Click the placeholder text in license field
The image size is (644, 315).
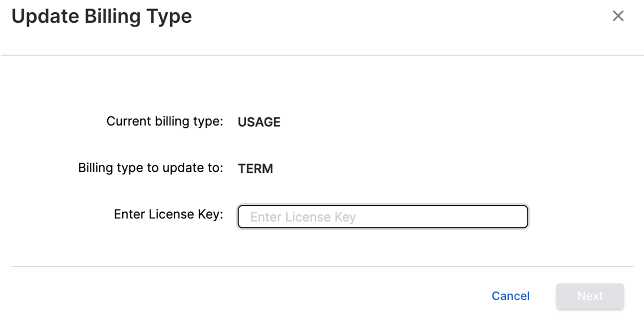click(303, 217)
